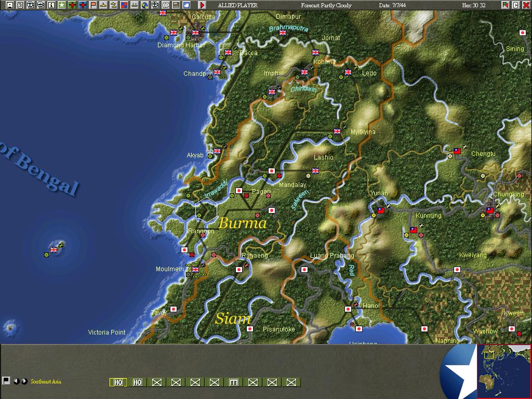
Task: Click the white highlighted hex near Rangoon
Action: [x=206, y=210]
